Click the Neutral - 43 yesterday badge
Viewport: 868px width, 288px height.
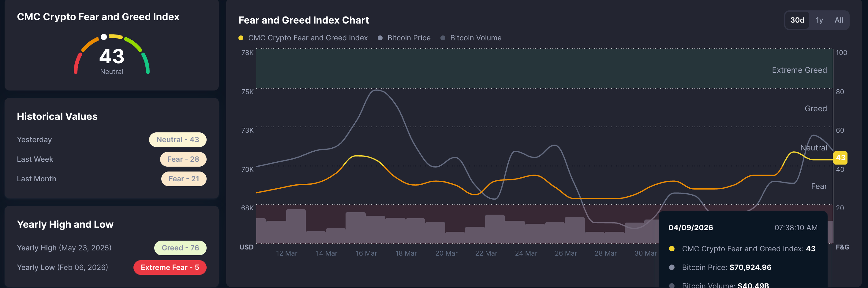(x=178, y=140)
